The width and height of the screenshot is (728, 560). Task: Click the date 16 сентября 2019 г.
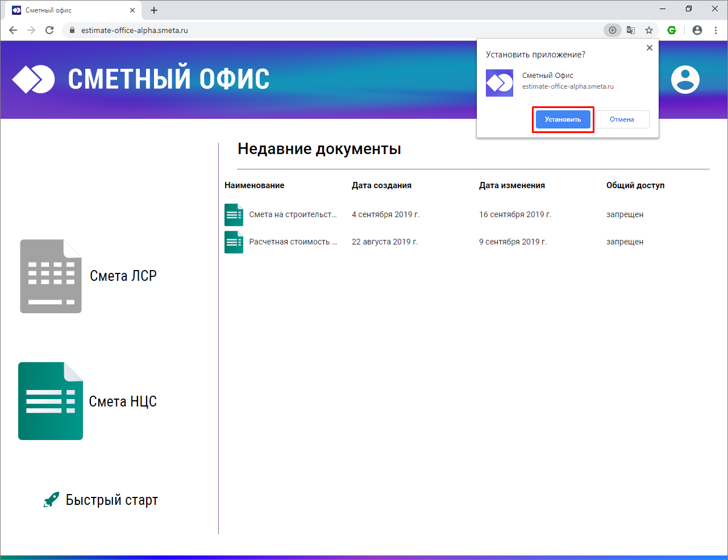coord(515,215)
